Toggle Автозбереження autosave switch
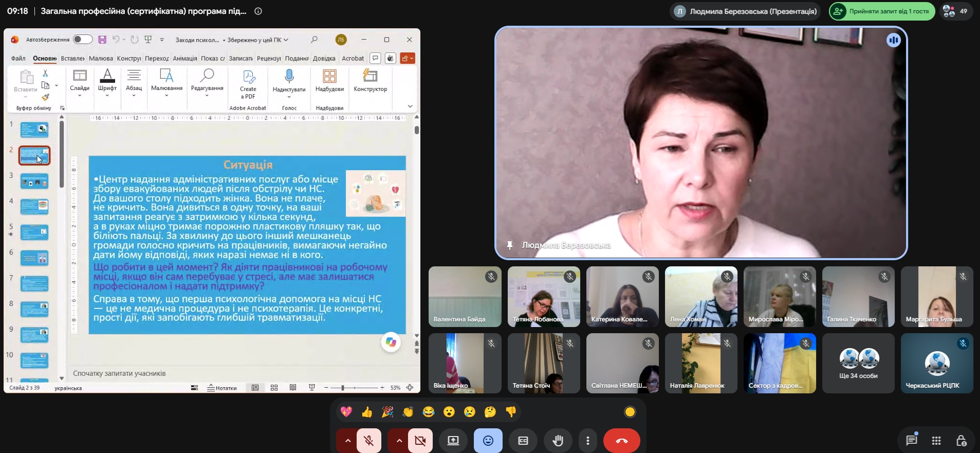Image resolution: width=980 pixels, height=453 pixels. pos(82,40)
